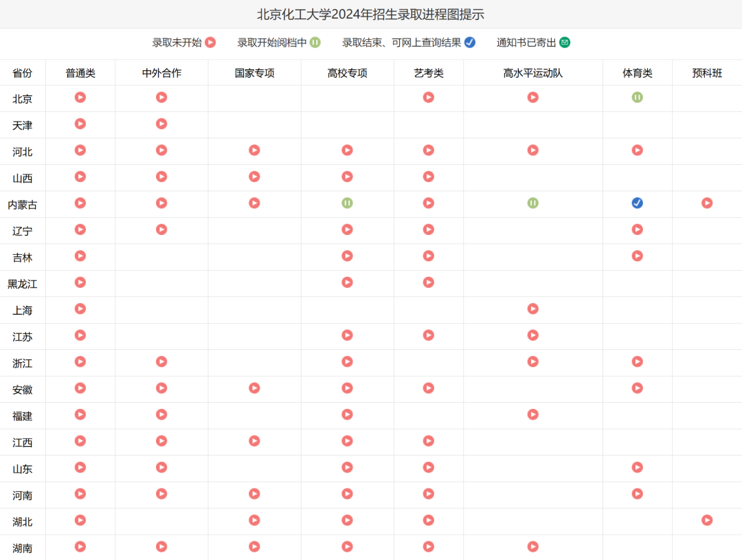
Task: Click the 录取开始阅档中 legend label
Action: (271, 43)
